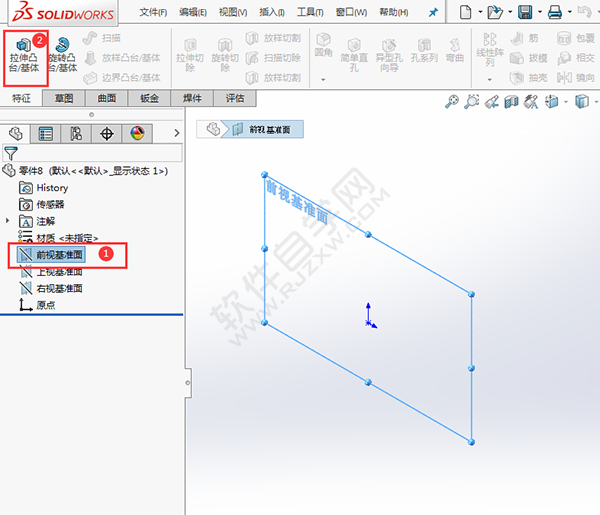Open the 窗口(W) menu

click(x=351, y=13)
